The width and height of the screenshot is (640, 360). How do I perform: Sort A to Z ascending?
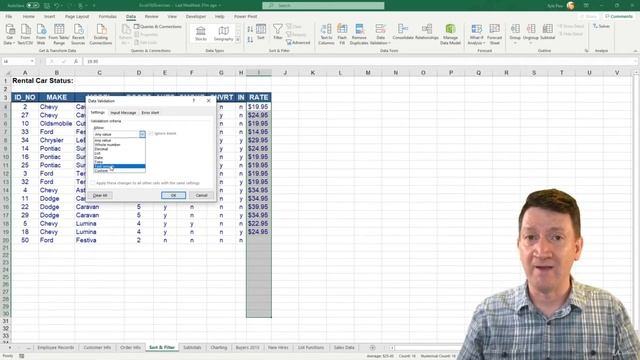pyautogui.click(x=250, y=29)
